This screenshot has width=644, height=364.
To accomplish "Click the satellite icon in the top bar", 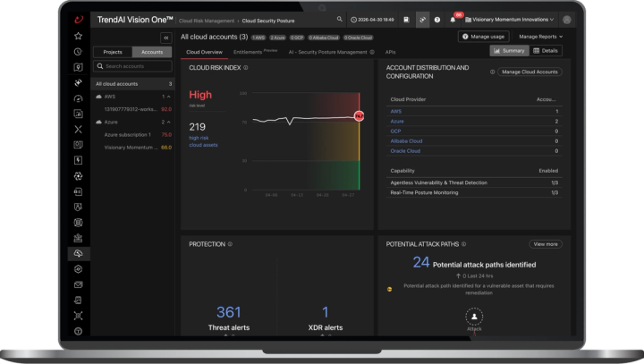I will point(422,20).
